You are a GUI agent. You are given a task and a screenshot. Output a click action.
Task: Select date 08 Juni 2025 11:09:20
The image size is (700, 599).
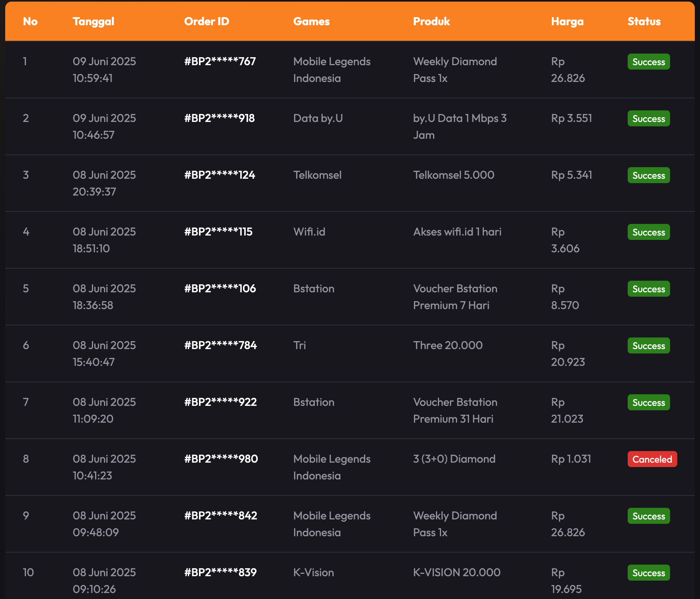[104, 411]
